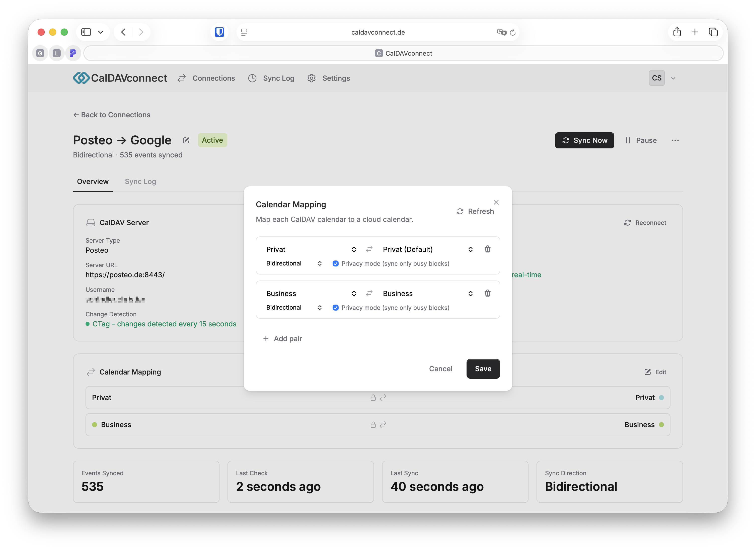
Task: Uncheck Privacy mode for Business mapping
Action: 336,308
